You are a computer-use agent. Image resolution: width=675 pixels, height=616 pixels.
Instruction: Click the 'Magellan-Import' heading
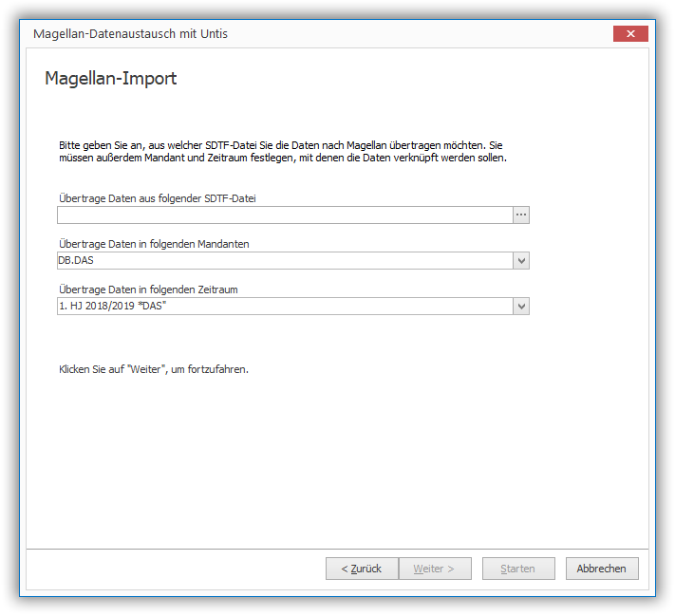coord(111,79)
